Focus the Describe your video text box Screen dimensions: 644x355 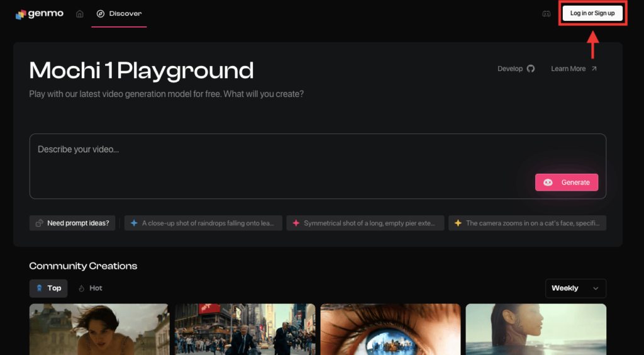click(x=318, y=166)
